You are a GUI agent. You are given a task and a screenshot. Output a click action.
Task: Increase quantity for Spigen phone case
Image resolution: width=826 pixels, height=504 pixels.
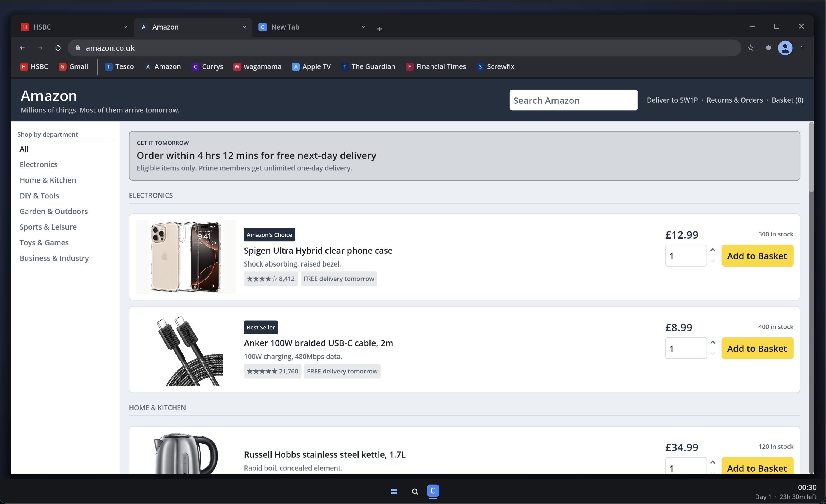712,250
